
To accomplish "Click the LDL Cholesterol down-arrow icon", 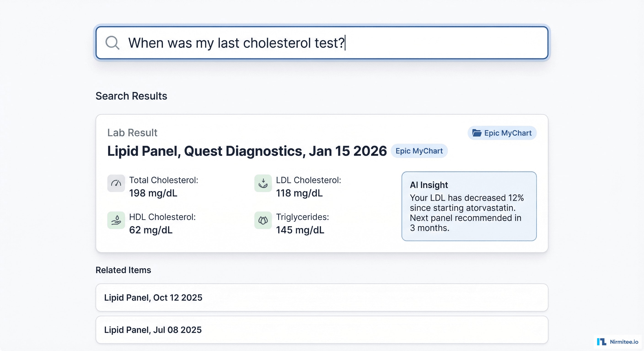I will pyautogui.click(x=263, y=183).
